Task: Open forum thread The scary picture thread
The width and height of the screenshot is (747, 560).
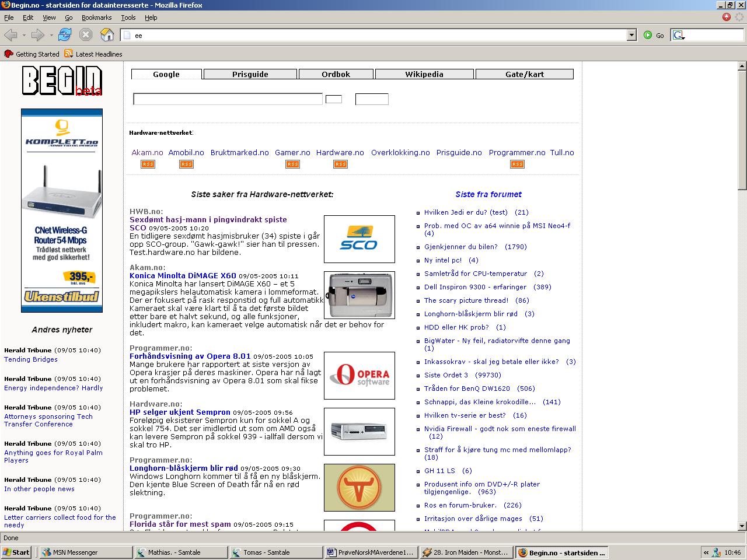Action: click(466, 300)
